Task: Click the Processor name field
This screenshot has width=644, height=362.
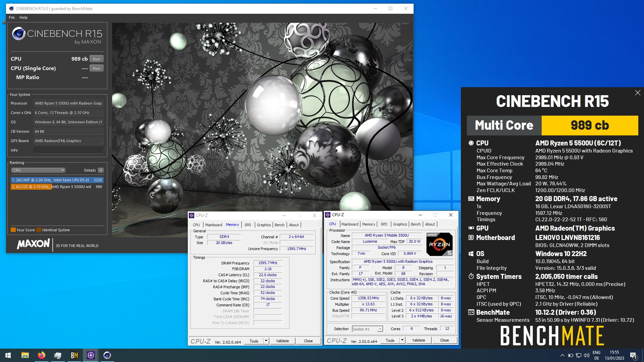Action: click(x=68, y=103)
